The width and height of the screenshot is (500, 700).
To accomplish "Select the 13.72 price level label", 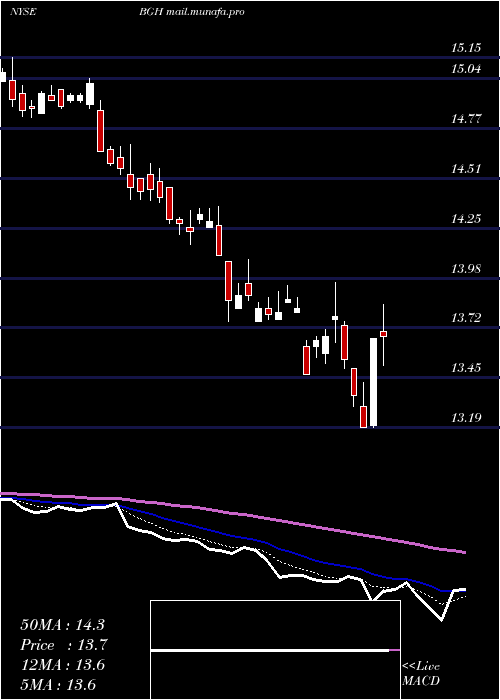I will coord(466,318).
